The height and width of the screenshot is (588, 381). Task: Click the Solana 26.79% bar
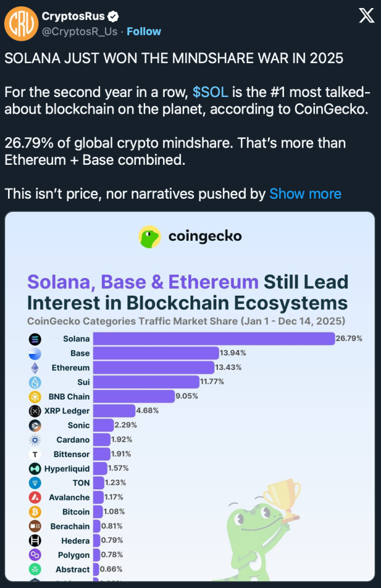click(213, 339)
